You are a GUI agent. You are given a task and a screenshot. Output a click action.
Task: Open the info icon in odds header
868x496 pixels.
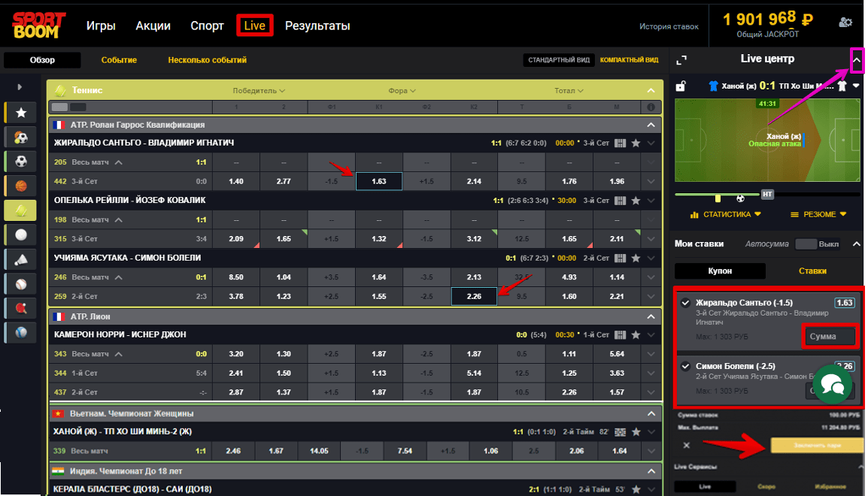[x=651, y=107]
